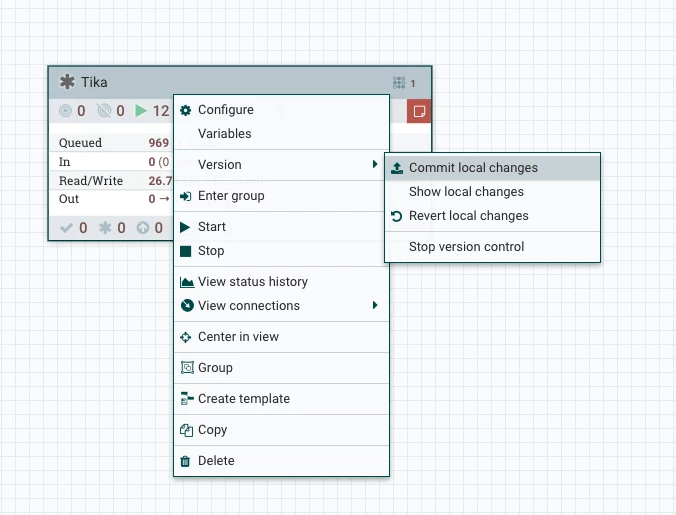The image size is (676, 515).
Task: Choose Commit local changes option
Action: pyautogui.click(x=492, y=168)
